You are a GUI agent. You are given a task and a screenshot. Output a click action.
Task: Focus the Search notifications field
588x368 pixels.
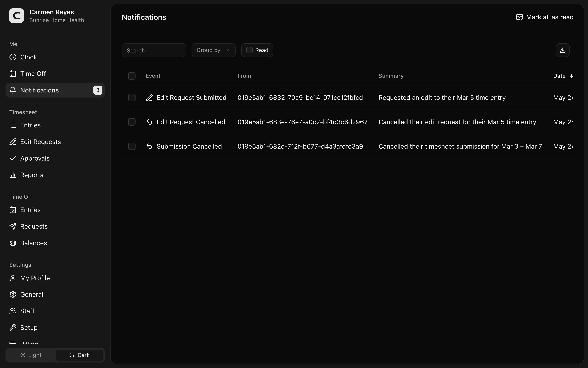coord(154,50)
